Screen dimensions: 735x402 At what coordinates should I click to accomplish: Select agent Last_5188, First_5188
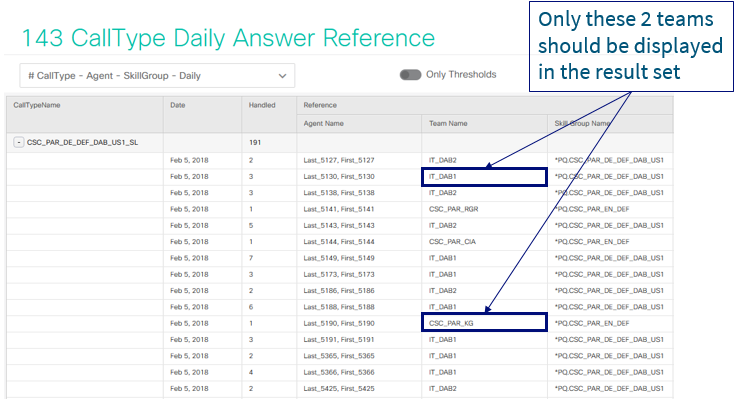tap(339, 307)
